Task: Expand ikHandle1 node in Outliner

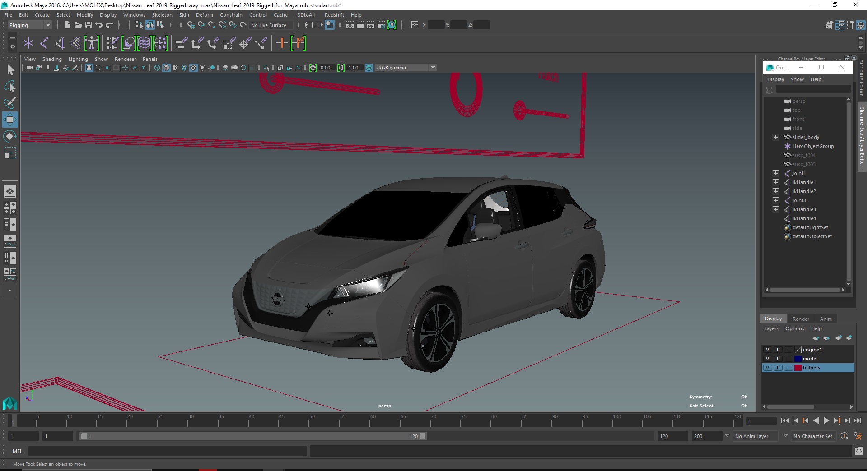Action: tap(775, 182)
